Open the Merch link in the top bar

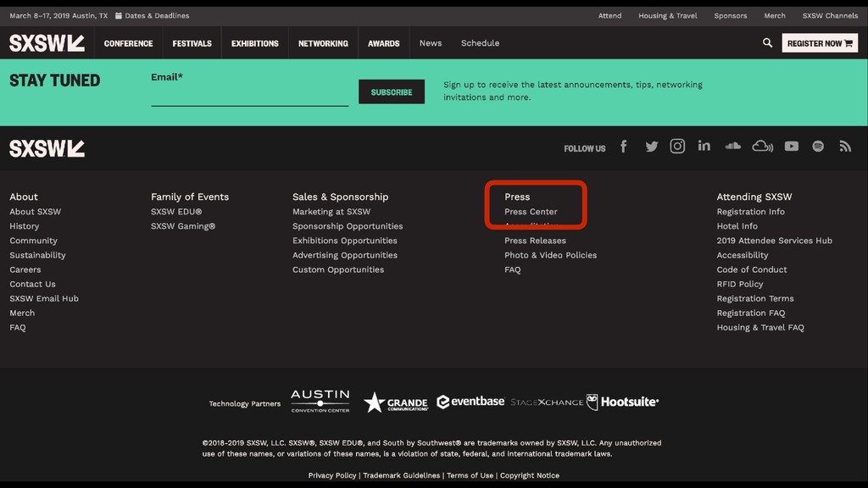[x=775, y=15]
